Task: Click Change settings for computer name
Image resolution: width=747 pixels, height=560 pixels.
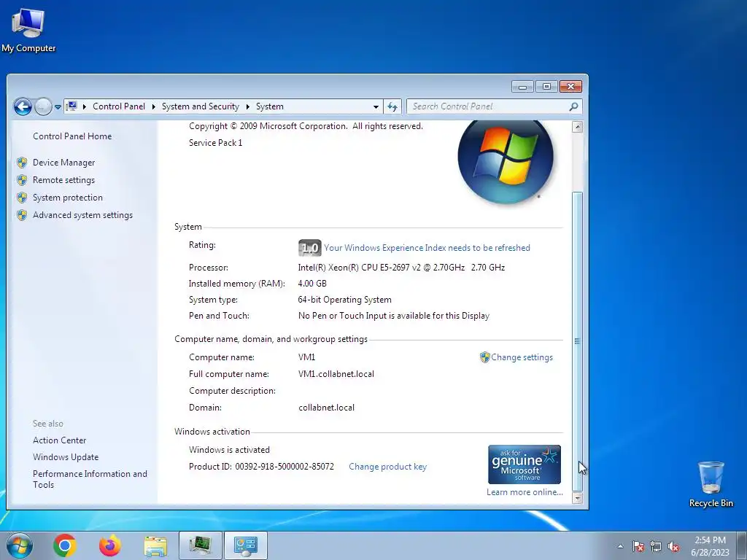Action: point(522,357)
